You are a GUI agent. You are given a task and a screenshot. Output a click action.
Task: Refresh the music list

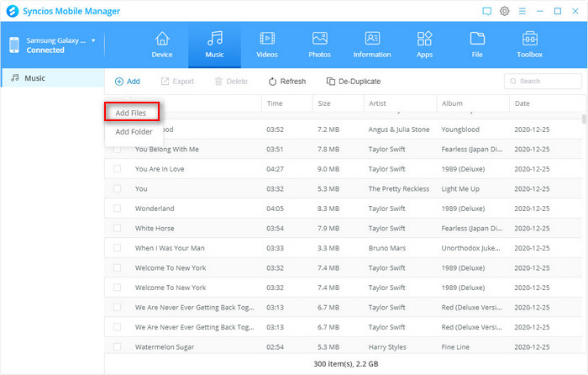pos(287,82)
